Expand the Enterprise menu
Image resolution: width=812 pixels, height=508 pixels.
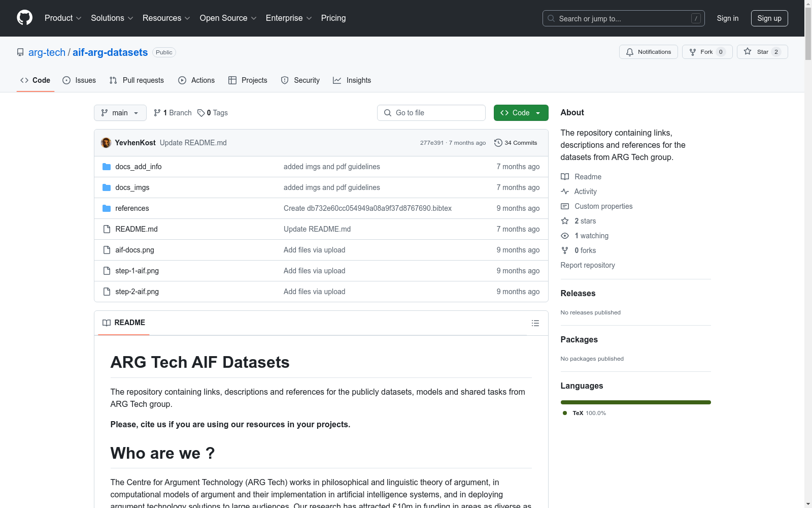289,18
